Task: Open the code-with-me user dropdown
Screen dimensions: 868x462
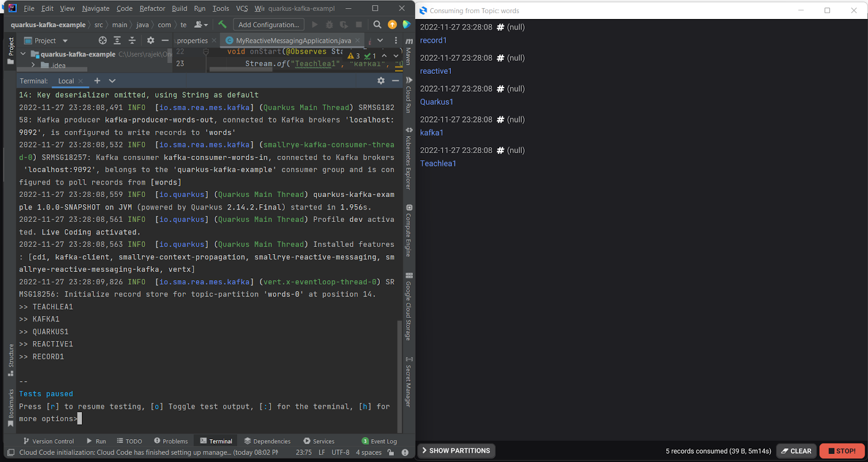Action: tap(201, 24)
